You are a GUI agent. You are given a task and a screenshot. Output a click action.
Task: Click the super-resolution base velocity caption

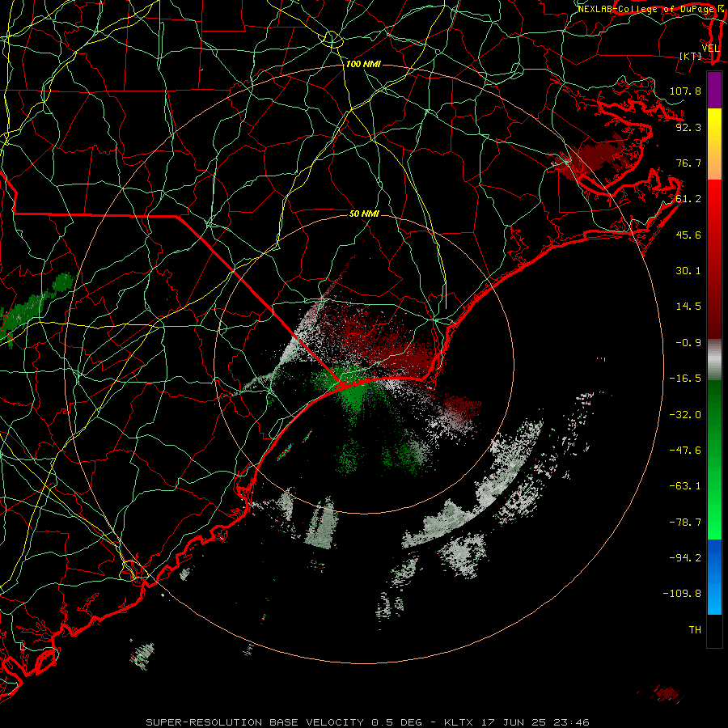pos(367,722)
